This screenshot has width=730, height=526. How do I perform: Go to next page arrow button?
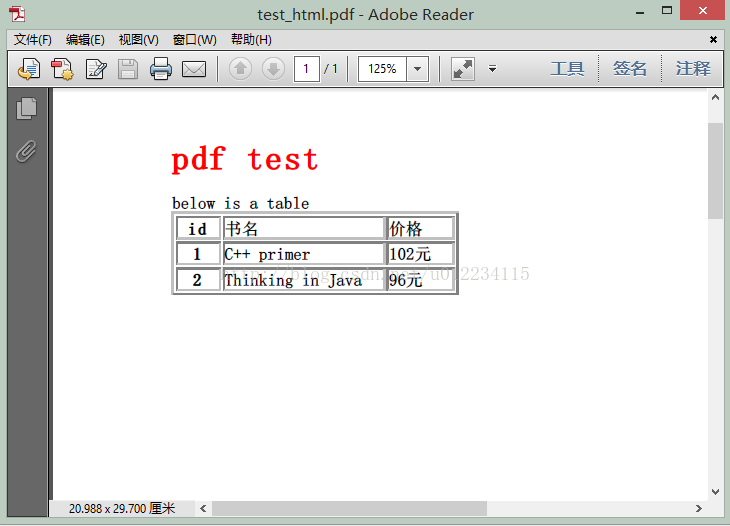pos(273,69)
